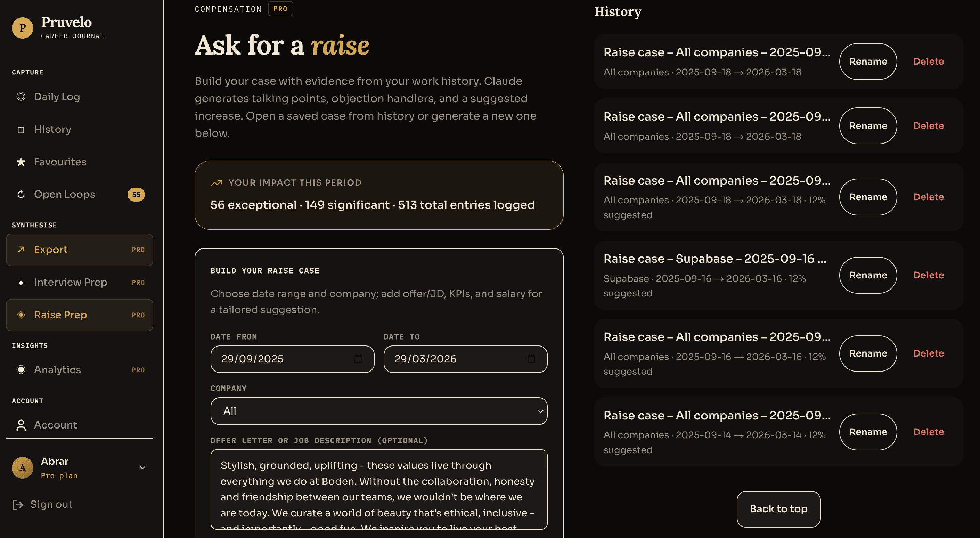Click the Open Loops refresh icon
Image resolution: width=980 pixels, height=538 pixels.
pos(21,194)
